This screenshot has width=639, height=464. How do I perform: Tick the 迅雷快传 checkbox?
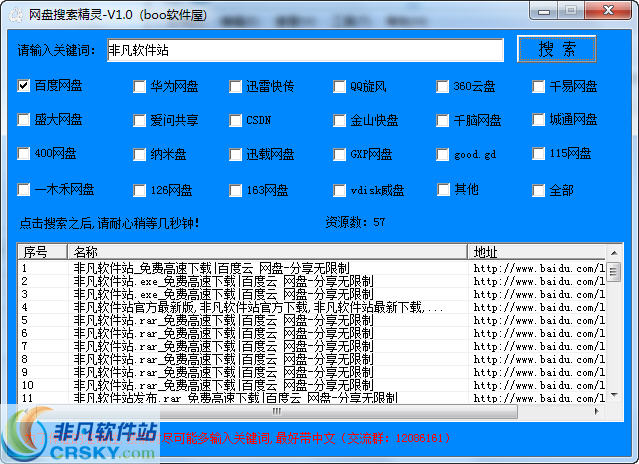[235, 86]
